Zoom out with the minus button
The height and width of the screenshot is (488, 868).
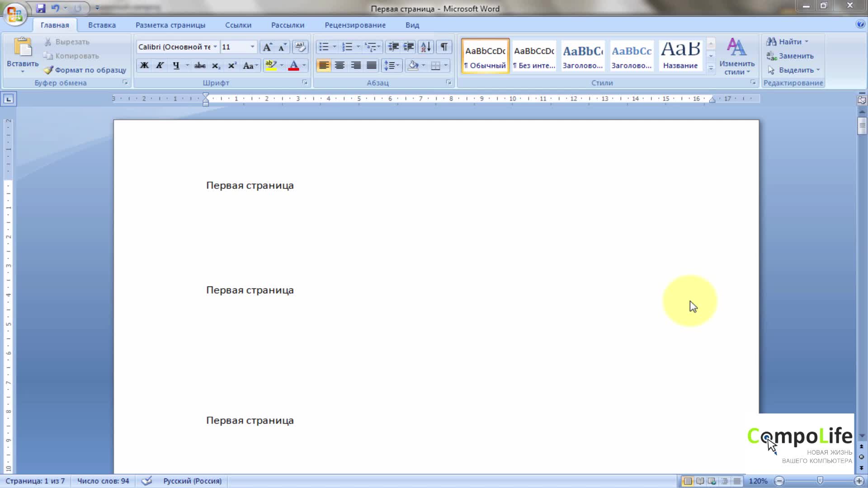pos(779,481)
